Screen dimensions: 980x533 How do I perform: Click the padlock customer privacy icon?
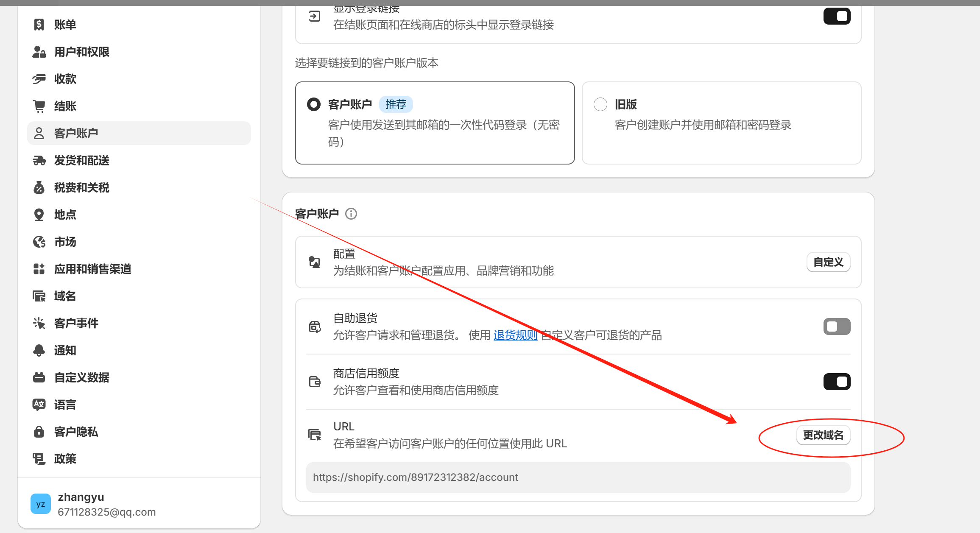pyautogui.click(x=39, y=432)
